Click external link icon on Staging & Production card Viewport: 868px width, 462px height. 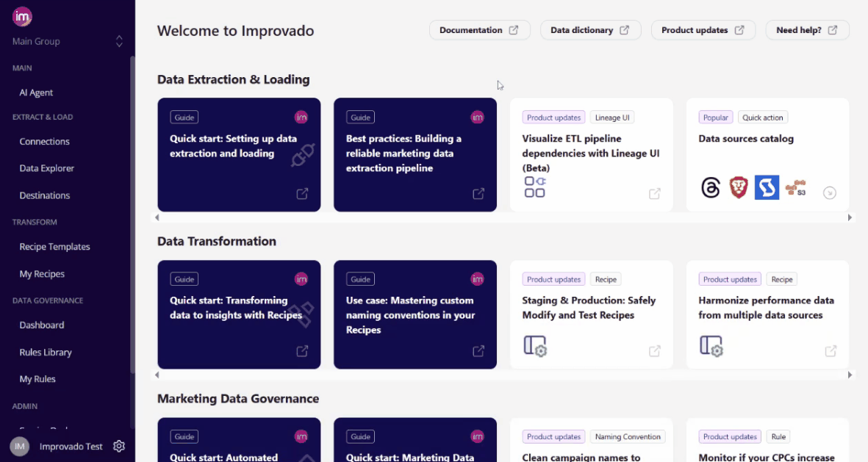[x=654, y=351]
